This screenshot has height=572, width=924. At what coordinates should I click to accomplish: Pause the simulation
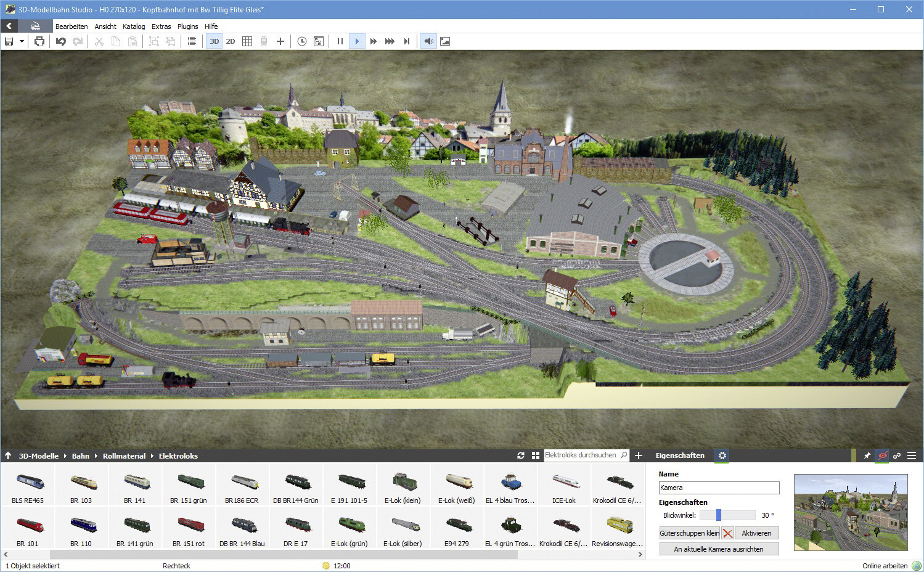340,41
